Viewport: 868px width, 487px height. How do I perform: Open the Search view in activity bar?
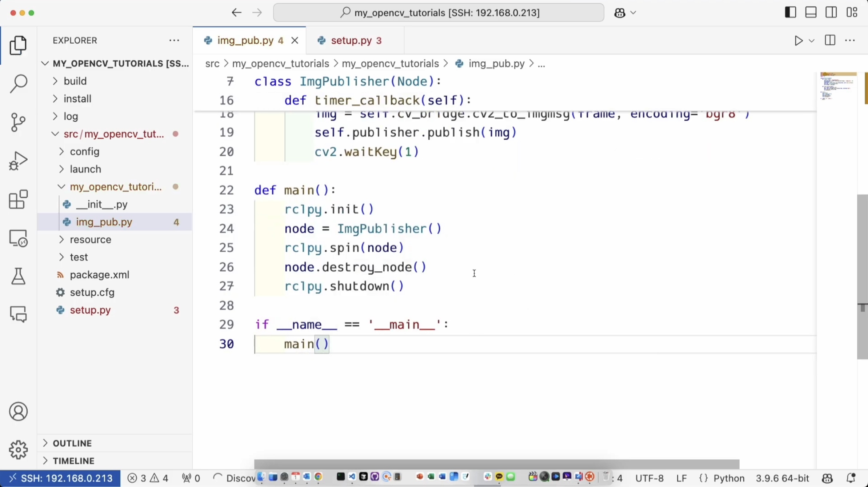click(18, 84)
